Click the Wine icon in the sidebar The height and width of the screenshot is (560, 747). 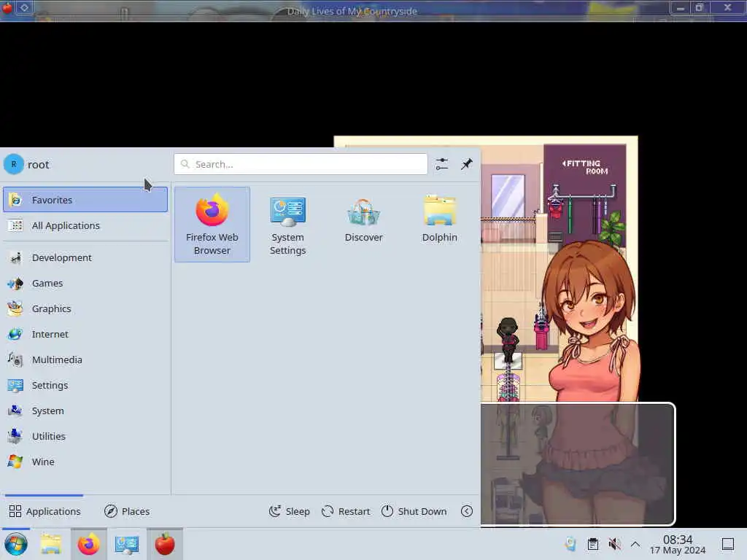[x=15, y=462]
